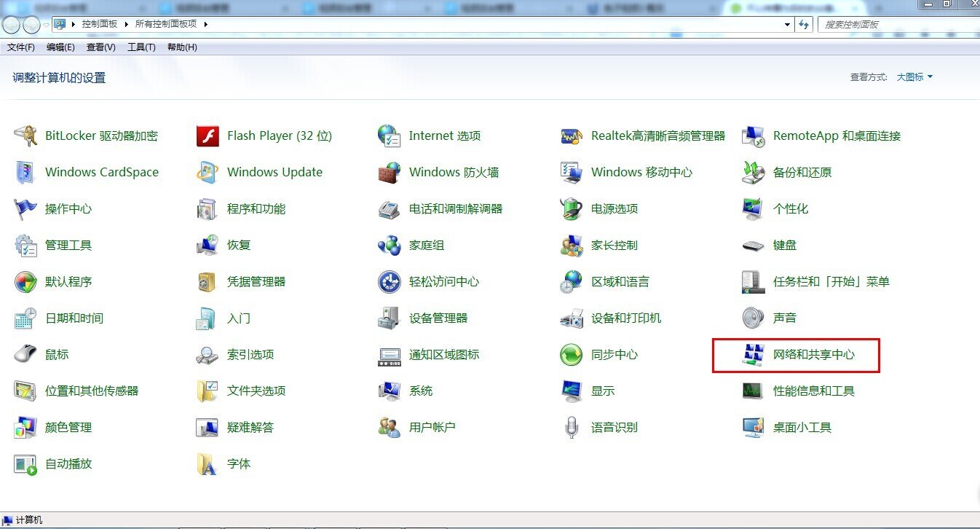The height and width of the screenshot is (529, 980).
Task: Open 声音 speaker icon
Action: pos(754,318)
